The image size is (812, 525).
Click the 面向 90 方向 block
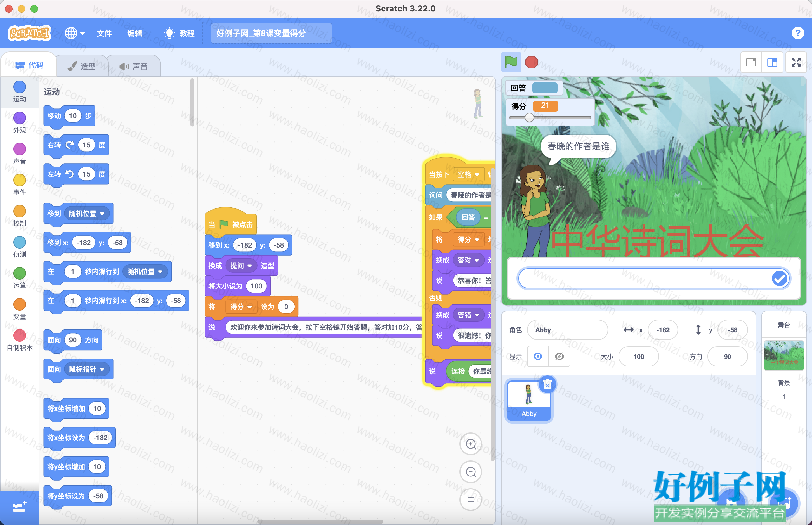click(73, 340)
